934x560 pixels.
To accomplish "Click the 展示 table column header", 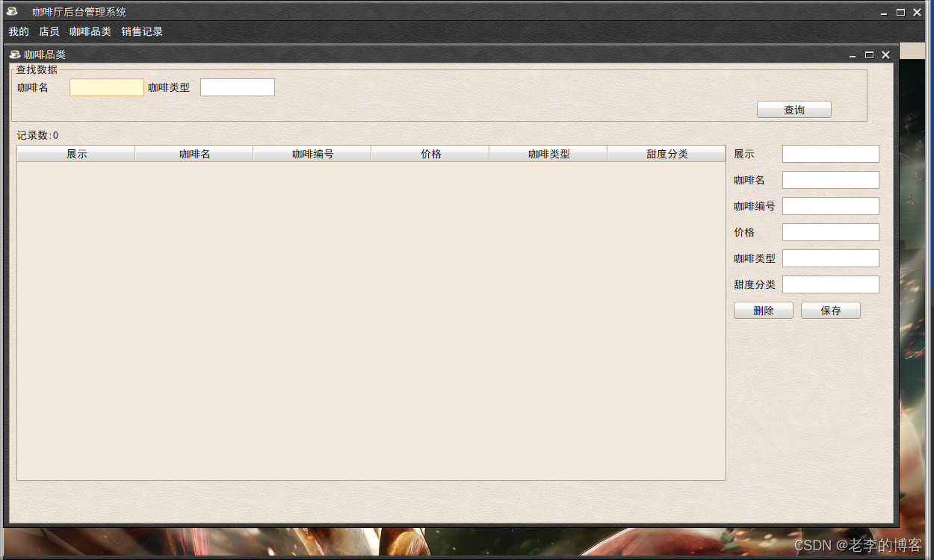I will [75, 153].
